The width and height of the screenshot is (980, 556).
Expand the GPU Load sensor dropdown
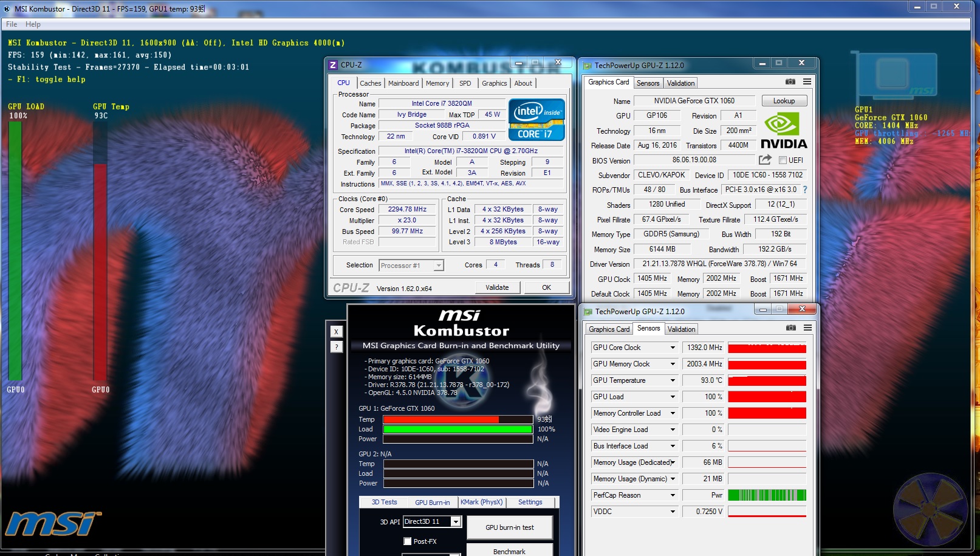pyautogui.click(x=673, y=397)
